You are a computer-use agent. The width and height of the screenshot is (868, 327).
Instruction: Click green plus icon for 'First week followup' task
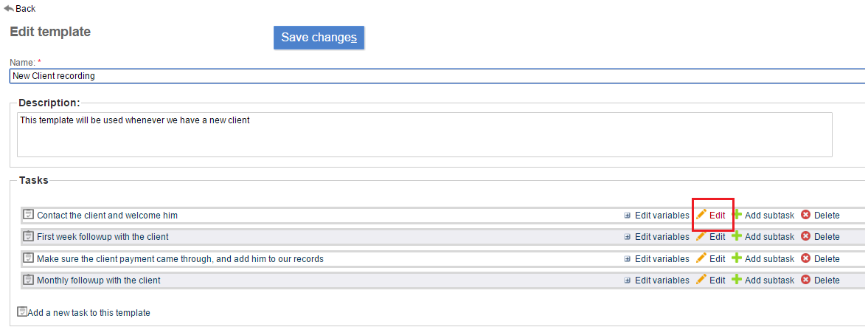tap(737, 237)
